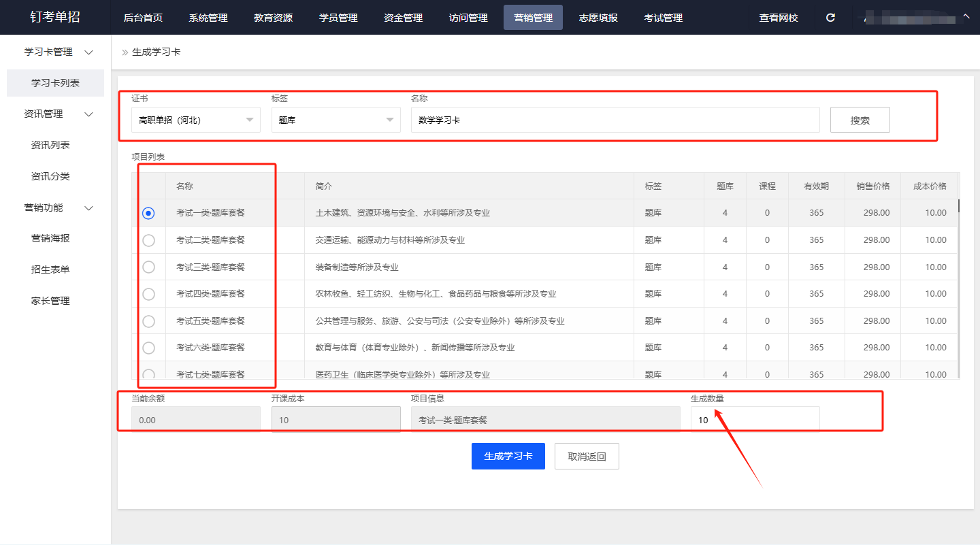Click the refresh icon in top bar
This screenshot has height=545, width=980.
click(830, 18)
